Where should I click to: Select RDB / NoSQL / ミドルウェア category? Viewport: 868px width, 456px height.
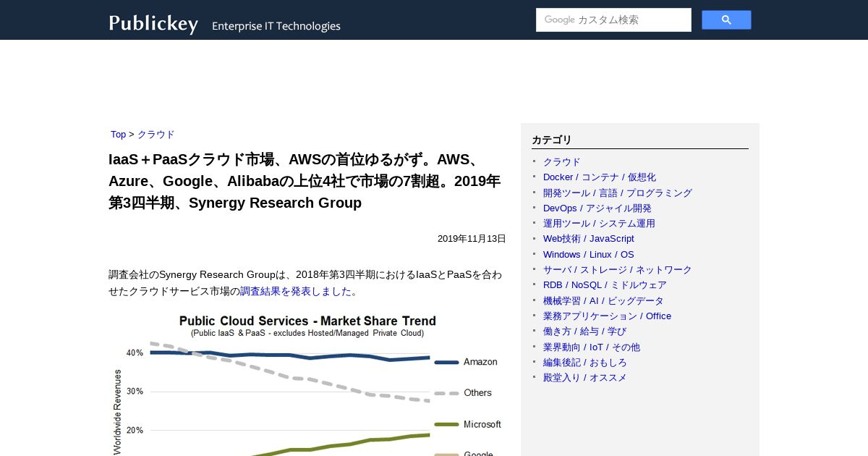click(x=605, y=285)
